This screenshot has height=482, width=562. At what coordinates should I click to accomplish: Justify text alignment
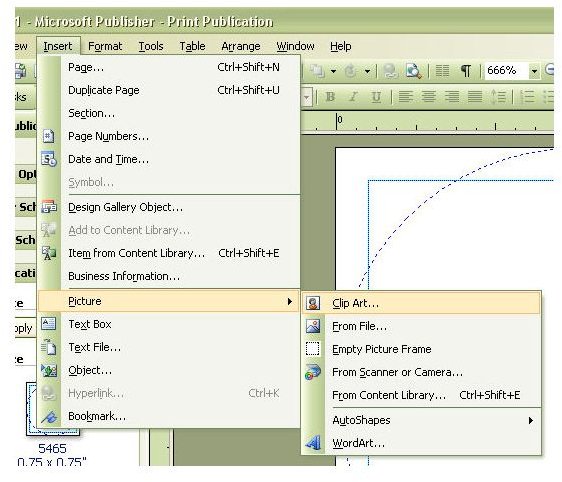click(x=475, y=97)
